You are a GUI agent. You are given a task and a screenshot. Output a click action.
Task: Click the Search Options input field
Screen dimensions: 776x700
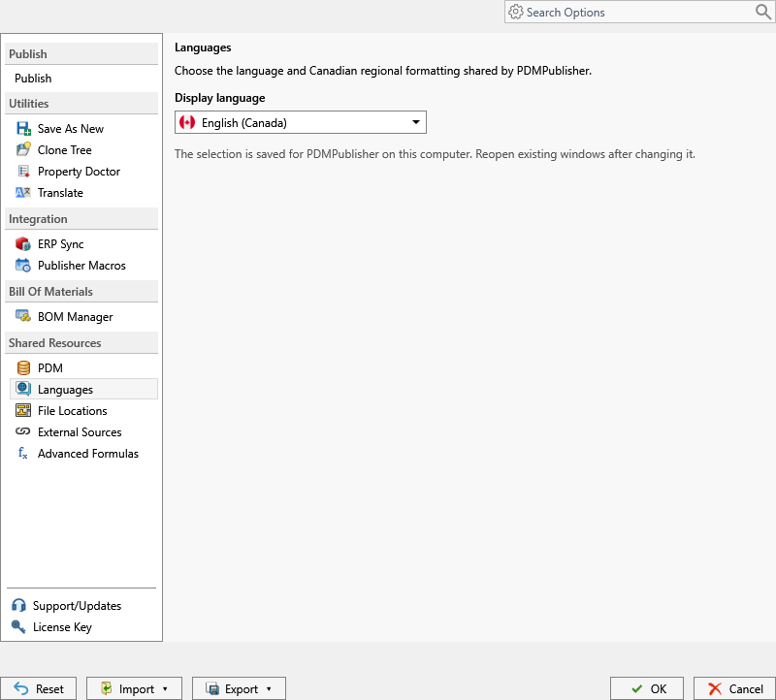(638, 12)
